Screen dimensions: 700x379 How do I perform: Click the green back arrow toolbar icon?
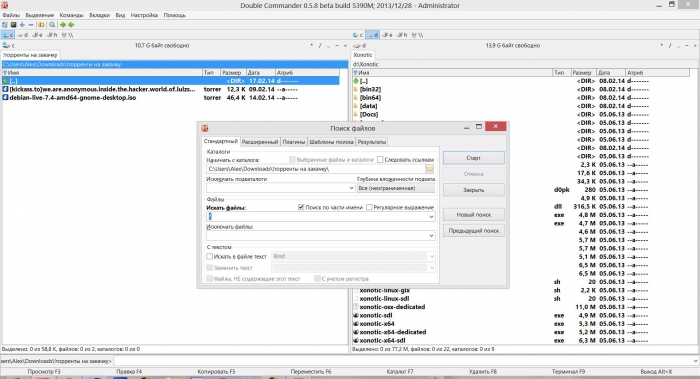(63, 25)
